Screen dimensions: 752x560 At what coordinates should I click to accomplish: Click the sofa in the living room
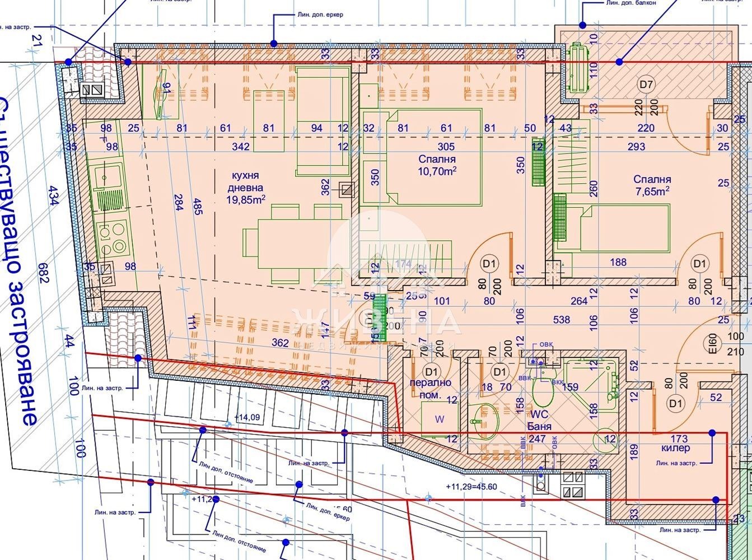click(x=323, y=121)
